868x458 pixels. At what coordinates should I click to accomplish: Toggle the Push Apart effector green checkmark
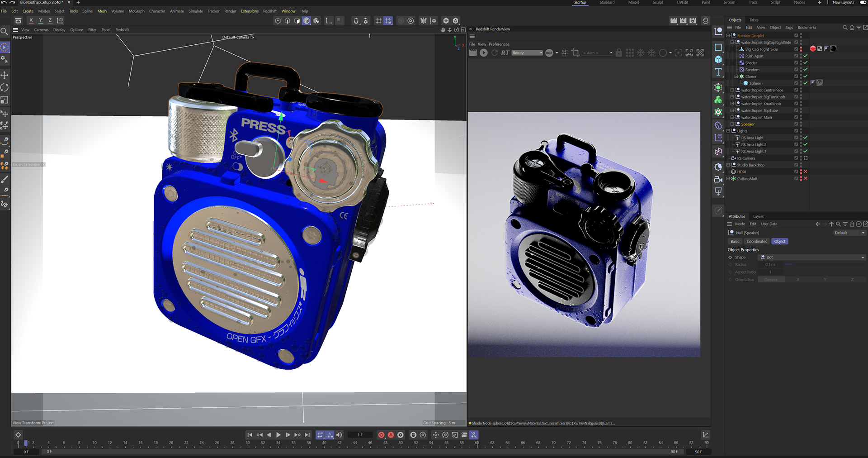pyautogui.click(x=806, y=56)
